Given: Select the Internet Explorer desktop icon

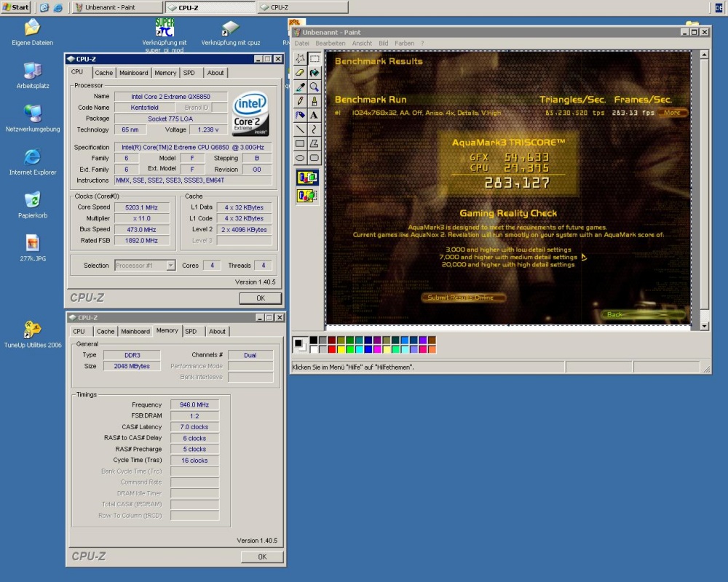Looking at the screenshot, I should click(33, 162).
